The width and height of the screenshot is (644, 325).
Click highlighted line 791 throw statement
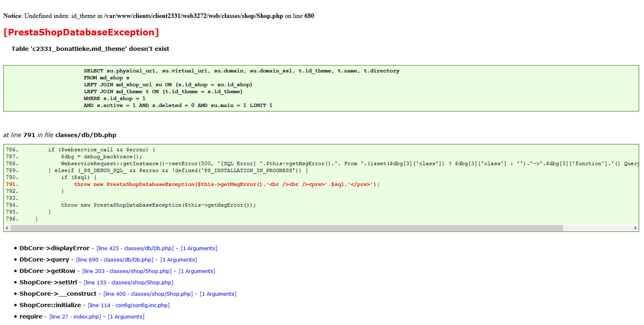coord(227,184)
